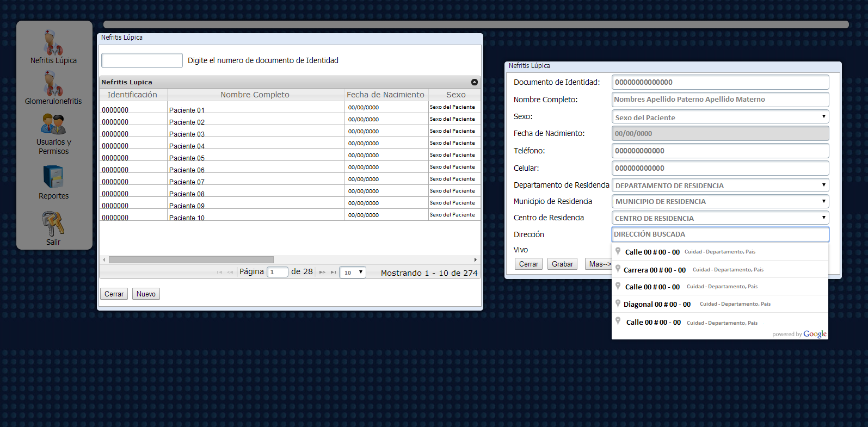Click the Nuevo button

(x=146, y=294)
